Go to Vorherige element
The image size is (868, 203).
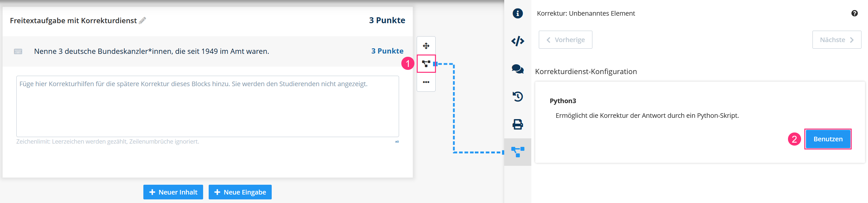tap(565, 40)
